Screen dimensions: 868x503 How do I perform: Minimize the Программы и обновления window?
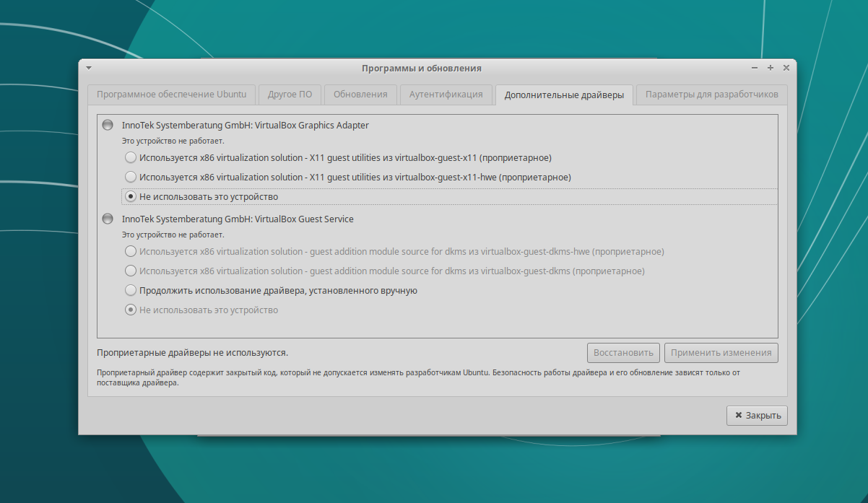(755, 68)
